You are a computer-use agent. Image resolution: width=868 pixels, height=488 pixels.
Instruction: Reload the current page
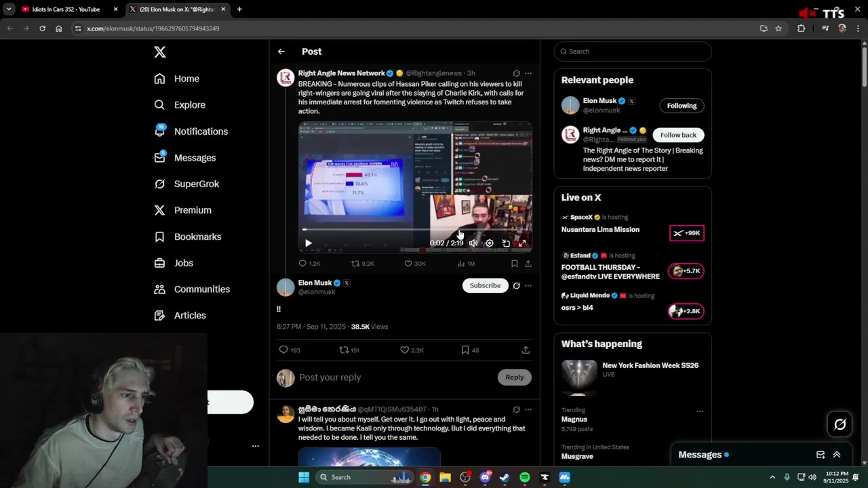point(42,28)
